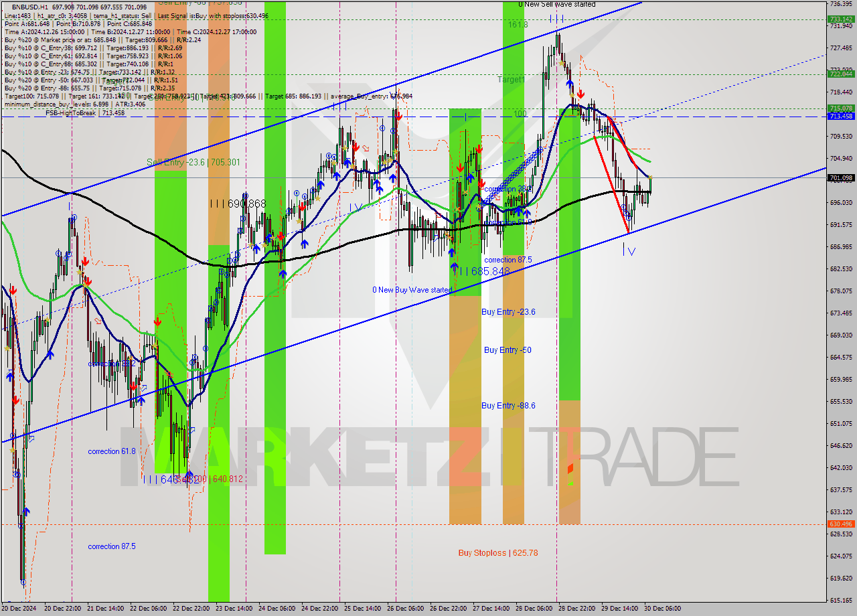Click '0 New Buy Wave started' label
Screen dimensions: 857x616
pos(412,290)
